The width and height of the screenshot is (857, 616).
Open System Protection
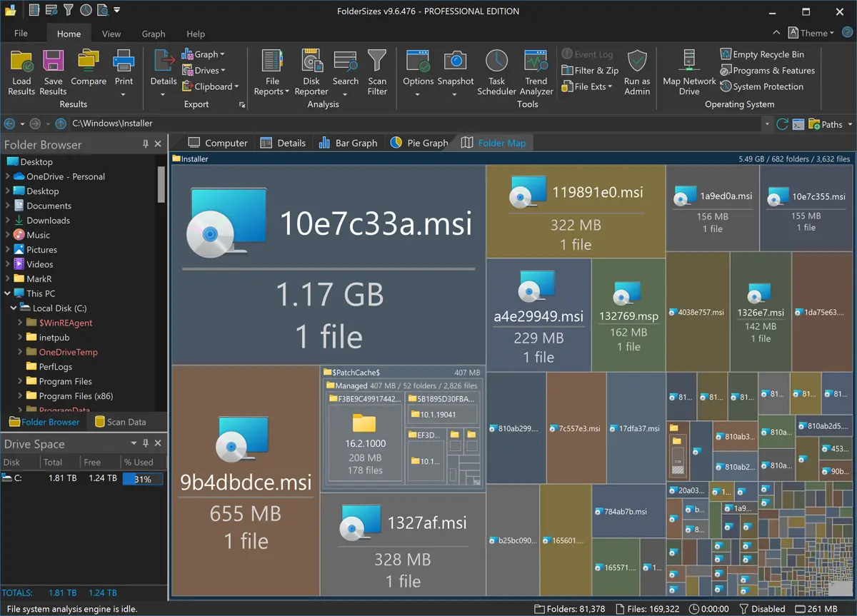[x=761, y=86]
